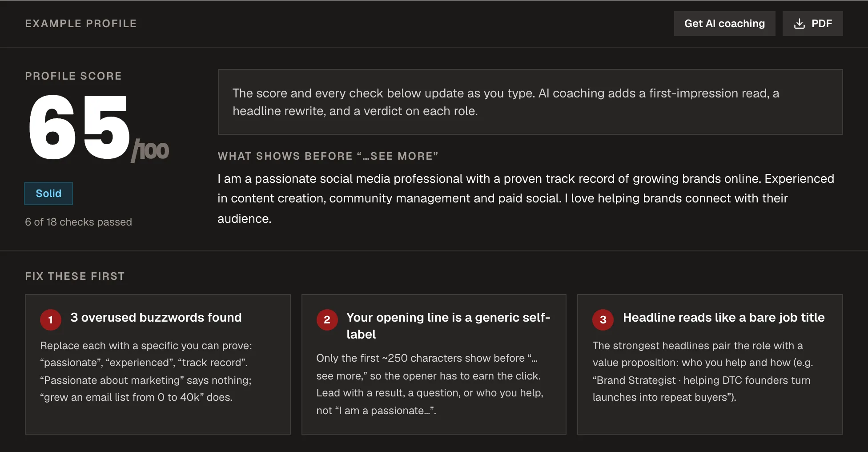The height and width of the screenshot is (452, 868).
Task: Click the 'score and every check below update' notice
Action: [530, 102]
